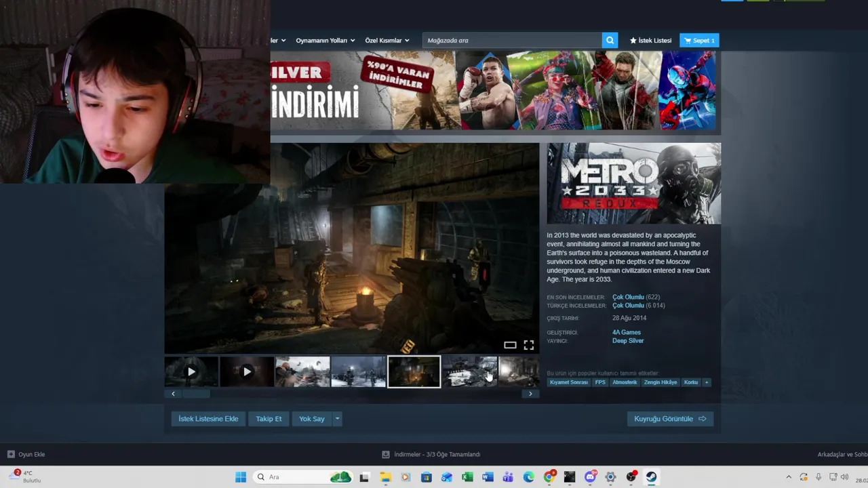
Task: Open Google Chrome from taskbar
Action: [x=549, y=477]
